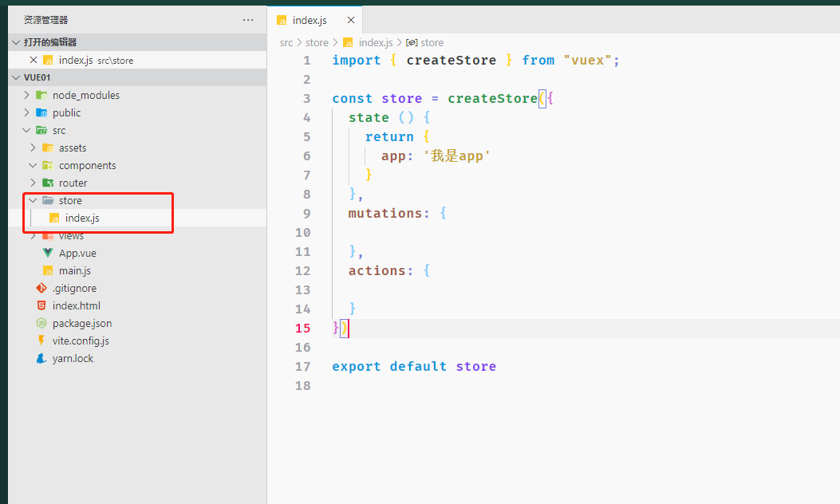Click the .gitignore git icon
Viewport: 840px width, 504px height.
pos(41,289)
